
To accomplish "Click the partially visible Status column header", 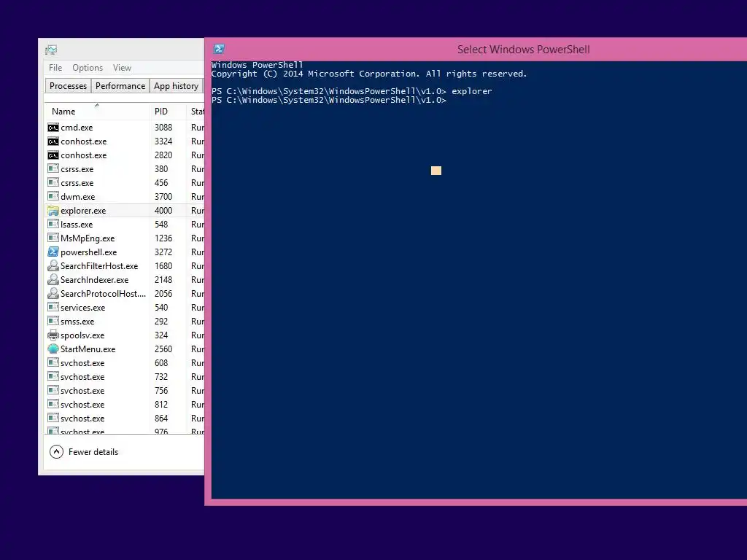I will coord(196,111).
